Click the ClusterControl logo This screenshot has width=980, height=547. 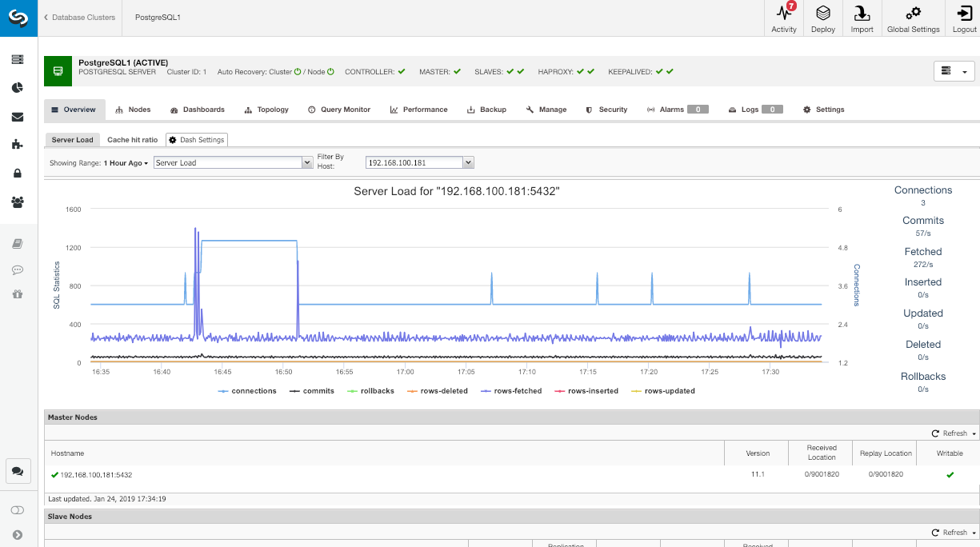coord(18,18)
